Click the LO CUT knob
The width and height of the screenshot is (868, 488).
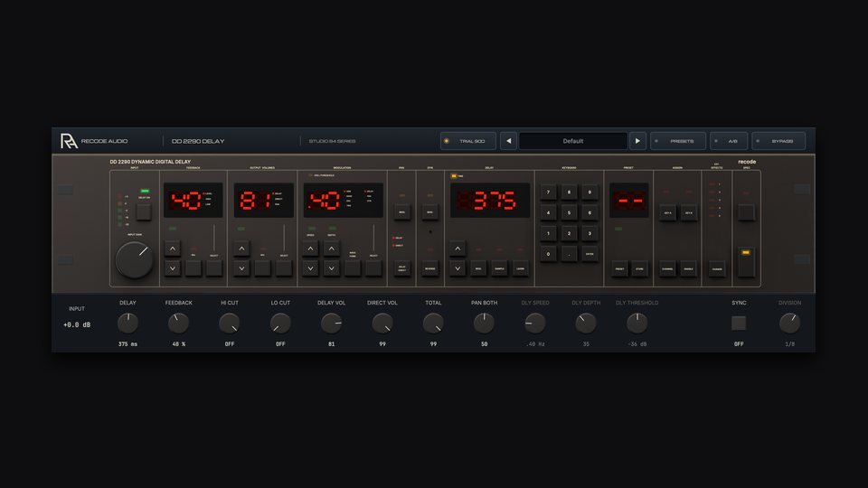tap(280, 324)
